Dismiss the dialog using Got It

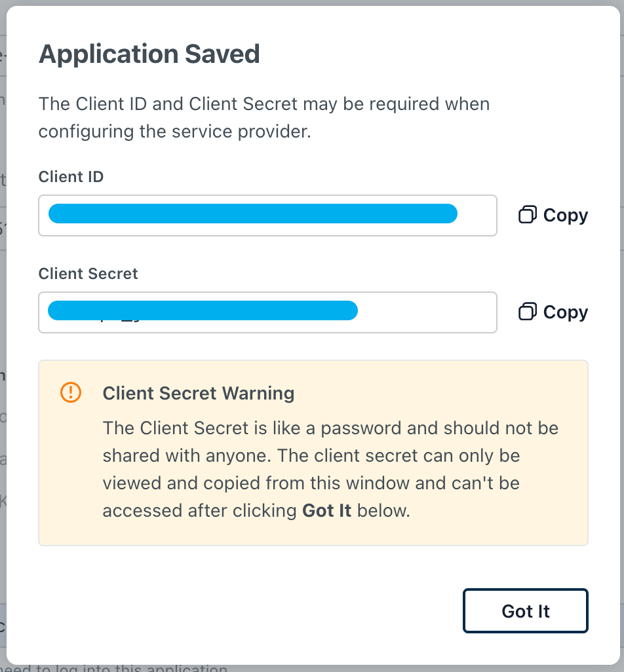[x=525, y=610]
